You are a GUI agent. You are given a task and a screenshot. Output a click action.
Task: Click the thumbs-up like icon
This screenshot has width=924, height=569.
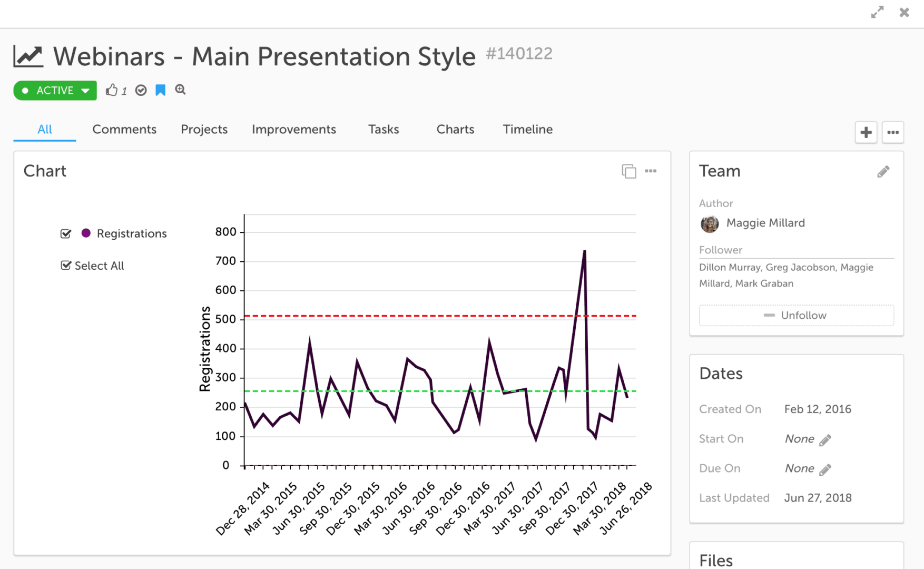coord(111,90)
